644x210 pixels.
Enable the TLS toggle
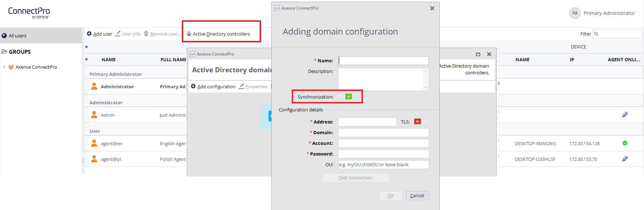[421, 122]
